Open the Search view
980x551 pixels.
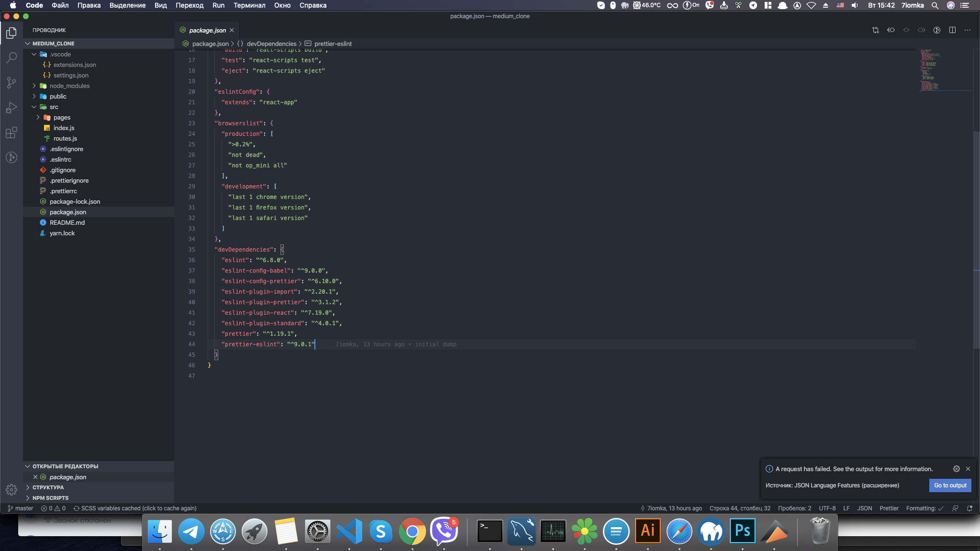[11, 57]
